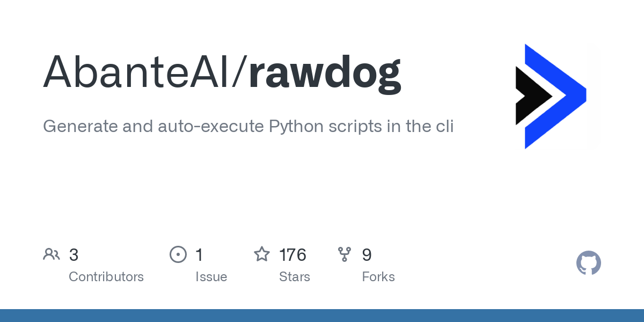This screenshot has height=322, width=644.
Task: Click the blue chevron in rawdog logo
Action: pos(555,97)
